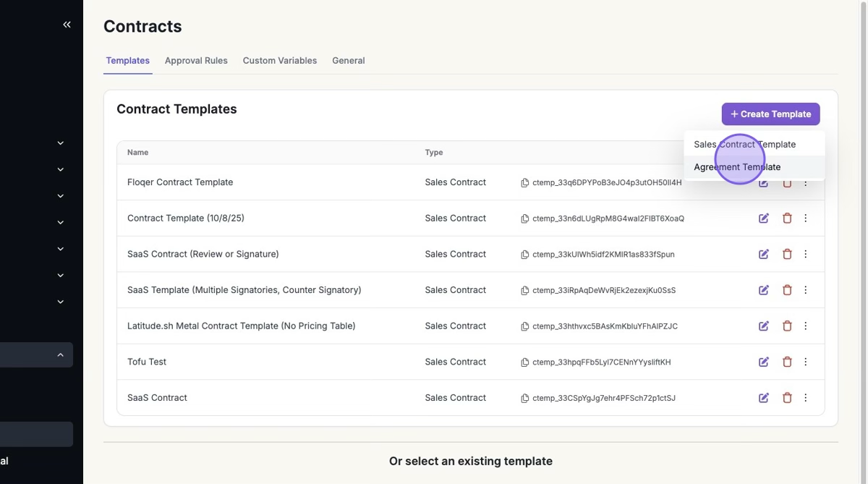The image size is (868, 484).
Task: Choose Agreement Template from the dropdown
Action: (737, 167)
